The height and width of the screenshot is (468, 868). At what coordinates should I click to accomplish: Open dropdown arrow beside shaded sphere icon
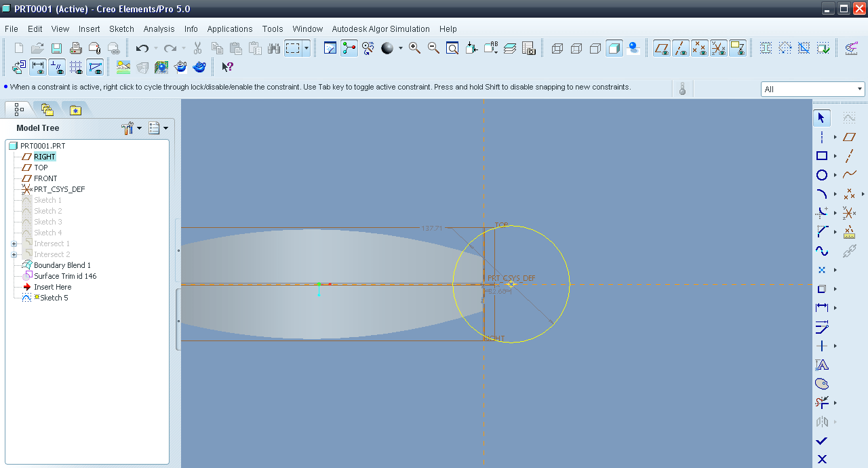(x=400, y=48)
